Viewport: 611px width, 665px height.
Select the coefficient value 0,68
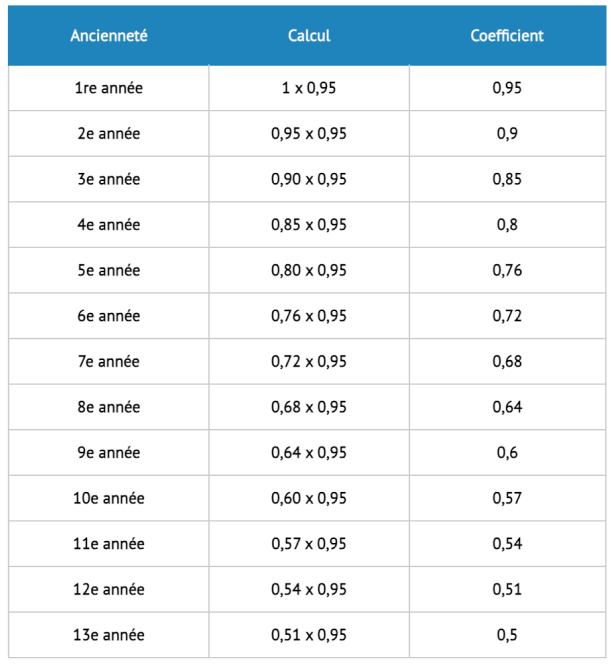[507, 361]
